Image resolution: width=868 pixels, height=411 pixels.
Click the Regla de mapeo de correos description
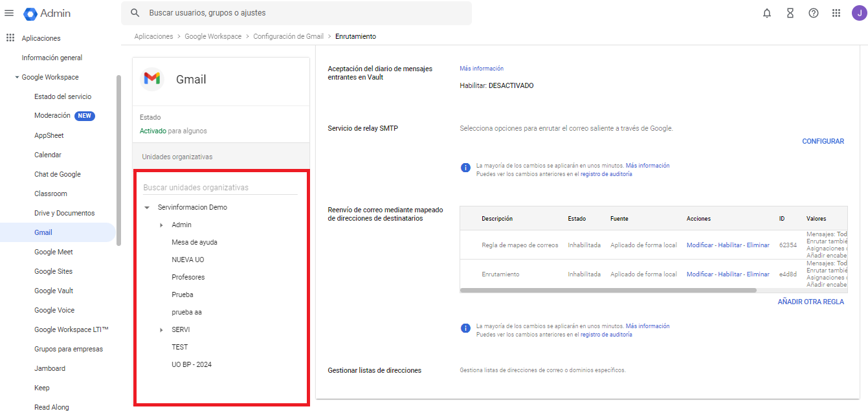(x=520, y=245)
